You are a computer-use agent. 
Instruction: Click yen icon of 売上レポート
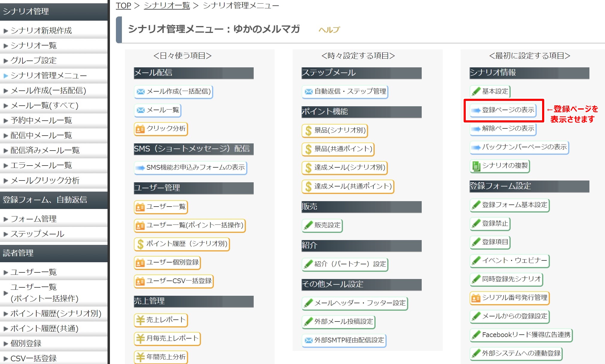[x=140, y=320]
